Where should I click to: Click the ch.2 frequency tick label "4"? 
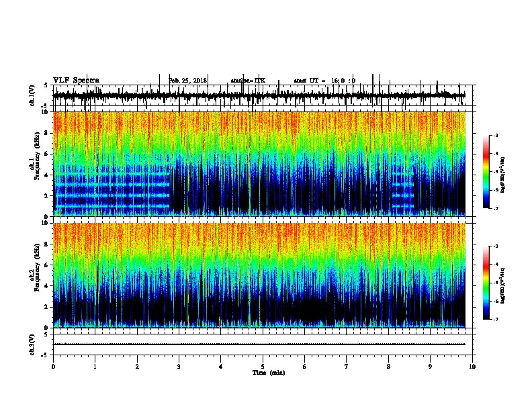point(47,286)
